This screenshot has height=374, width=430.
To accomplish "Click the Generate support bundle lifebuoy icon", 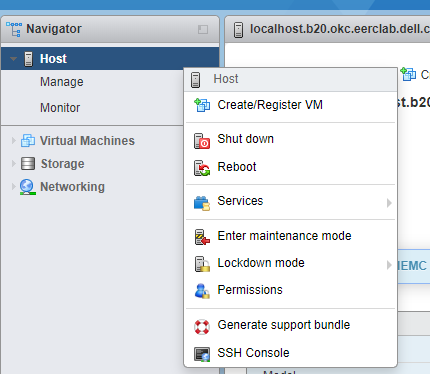I will pyautogui.click(x=202, y=327).
